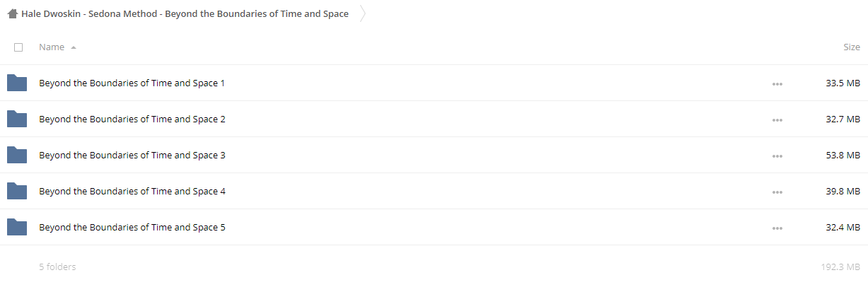Toggle the select-all checkbox
Image resolution: width=868 pixels, height=304 pixels.
coord(18,47)
